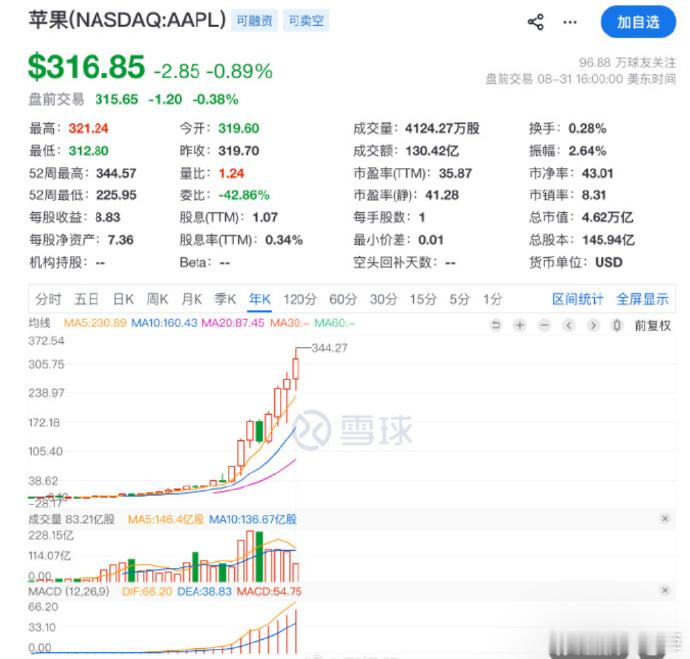The width and height of the screenshot is (690, 659).
Task: Click the 市盈率(TTM) 35.87 value
Action: click(x=455, y=173)
